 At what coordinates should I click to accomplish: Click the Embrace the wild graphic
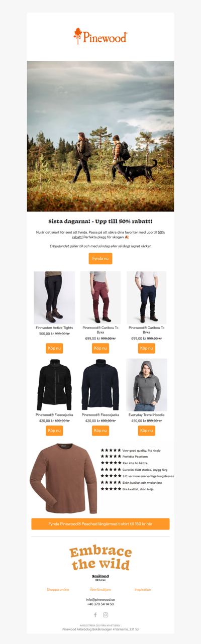click(x=100, y=558)
